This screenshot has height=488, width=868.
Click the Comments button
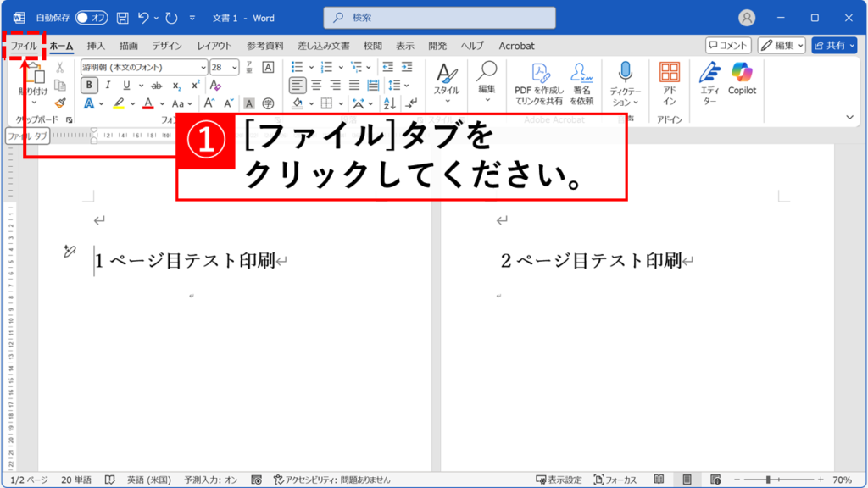point(728,46)
